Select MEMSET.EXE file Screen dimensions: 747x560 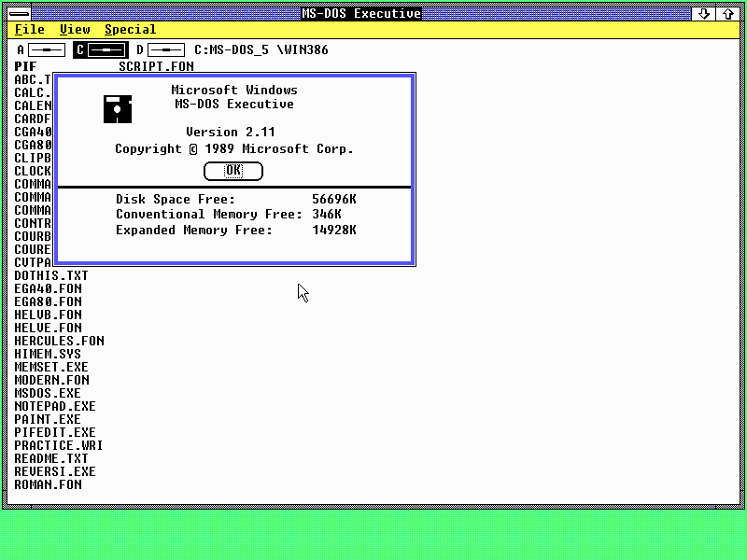51,367
